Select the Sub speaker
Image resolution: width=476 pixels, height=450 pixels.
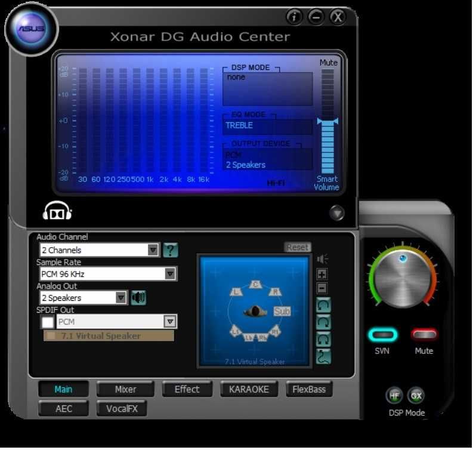283,313
